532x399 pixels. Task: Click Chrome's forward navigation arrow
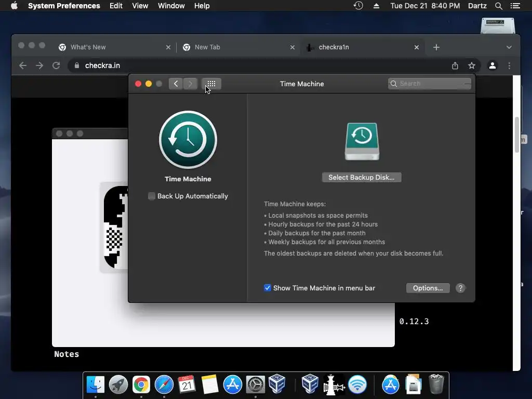(x=39, y=65)
